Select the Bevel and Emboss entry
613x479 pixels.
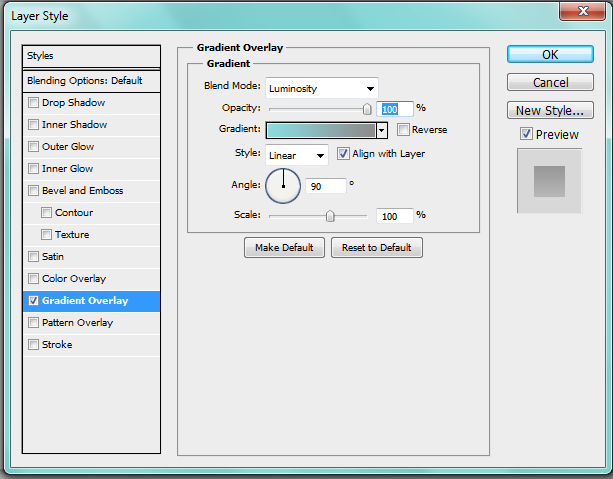(x=82, y=191)
